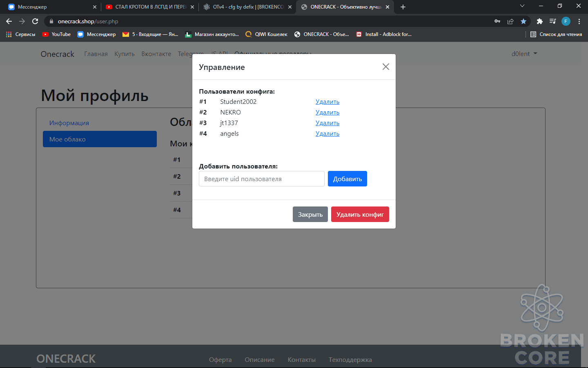Click the gray Закрыть button
Screen dimensions: 588x368
310,214
